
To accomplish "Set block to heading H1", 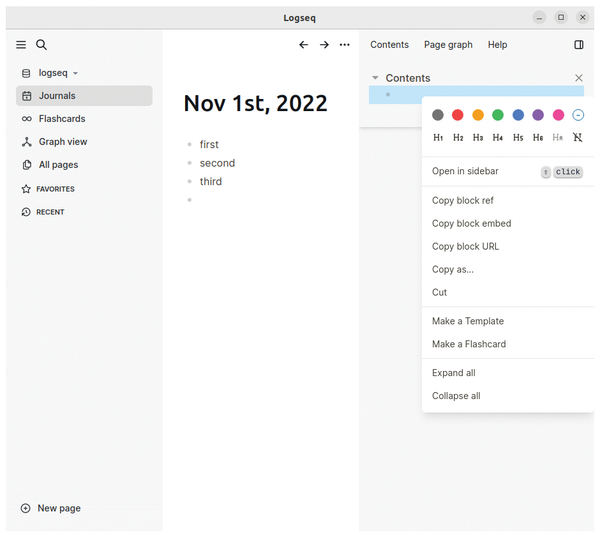I will (x=438, y=137).
